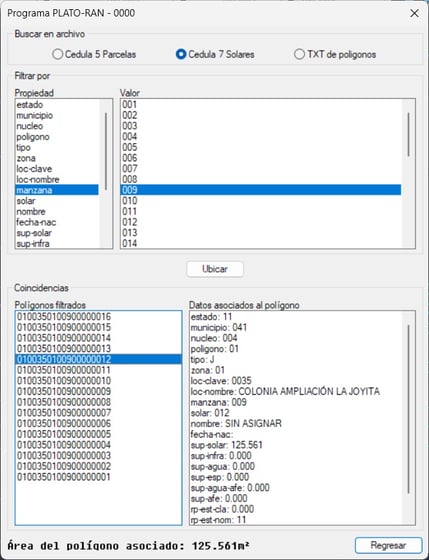Click the Regresar button
This screenshot has width=429, height=560.
(x=389, y=545)
